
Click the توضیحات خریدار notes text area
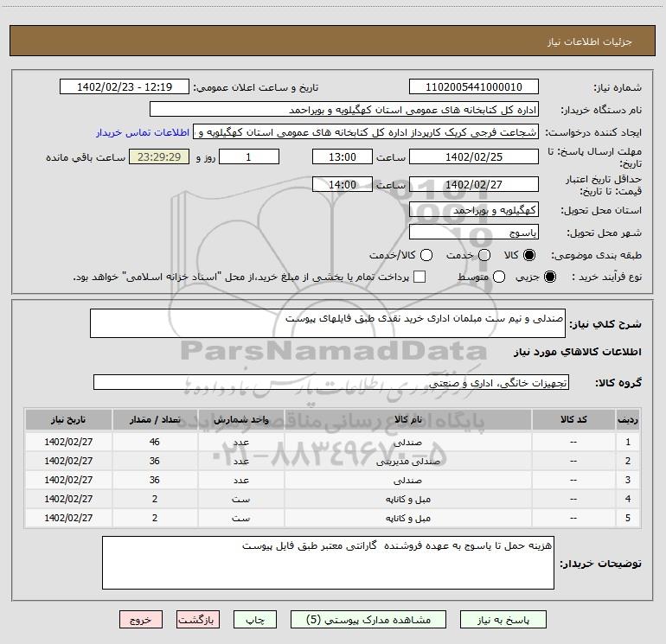click(x=328, y=563)
